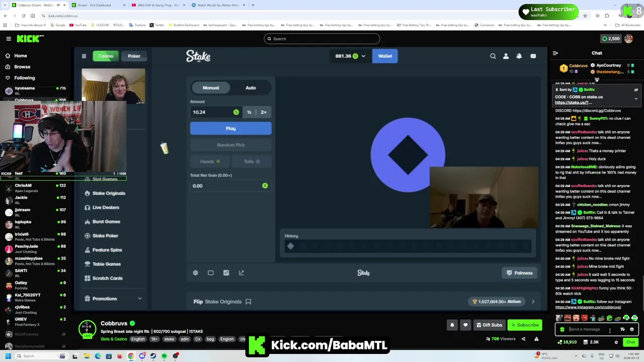
Task: Select the Tails option
Action: coord(252,161)
